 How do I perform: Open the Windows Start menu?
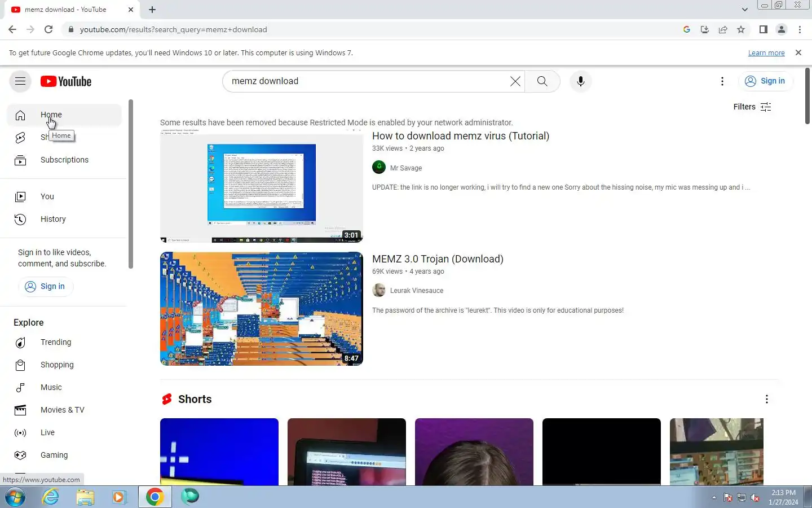coord(15,497)
